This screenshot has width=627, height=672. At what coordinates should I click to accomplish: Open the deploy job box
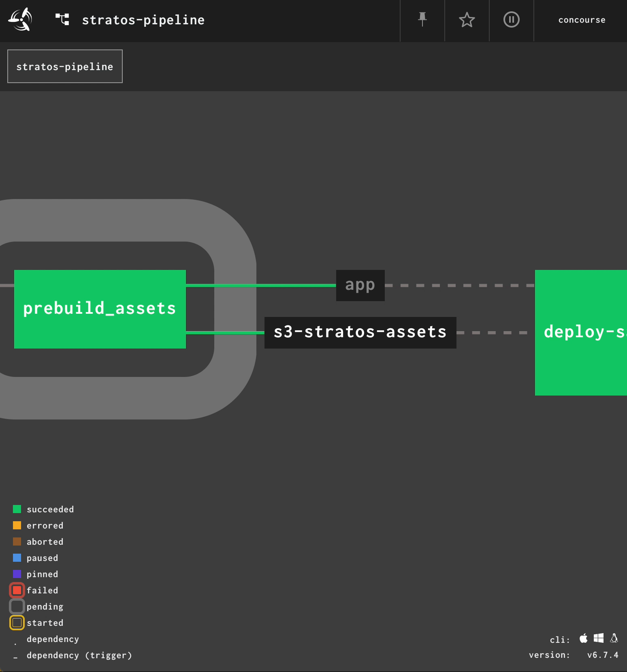point(581,332)
